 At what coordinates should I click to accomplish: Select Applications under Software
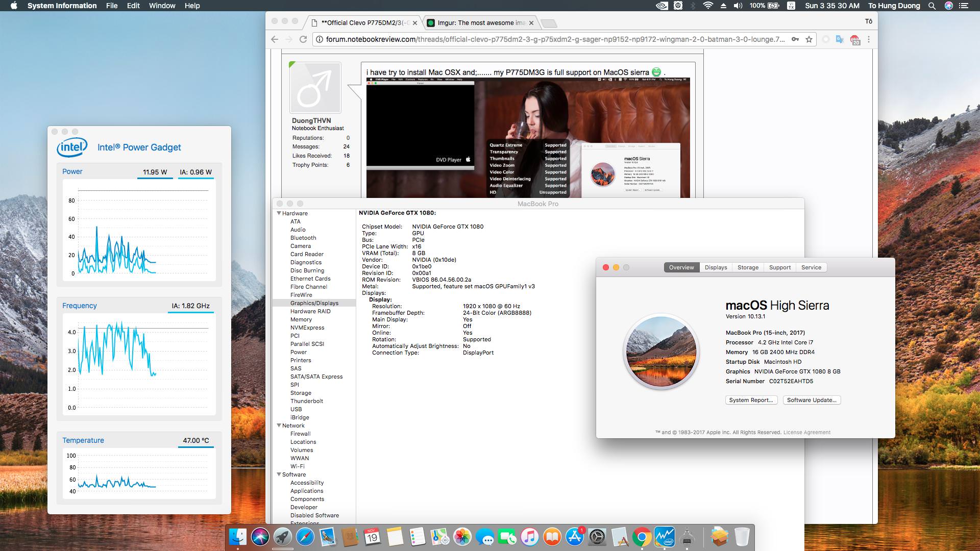pyautogui.click(x=307, y=491)
